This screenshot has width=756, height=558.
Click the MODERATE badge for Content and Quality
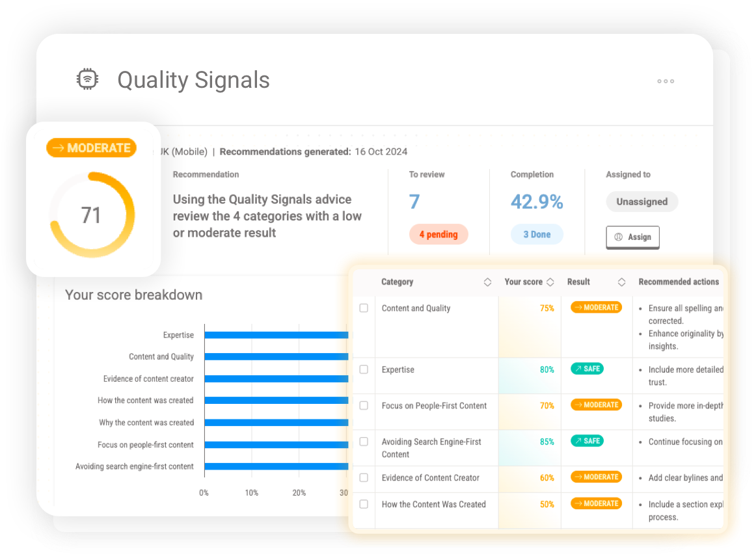[596, 307]
